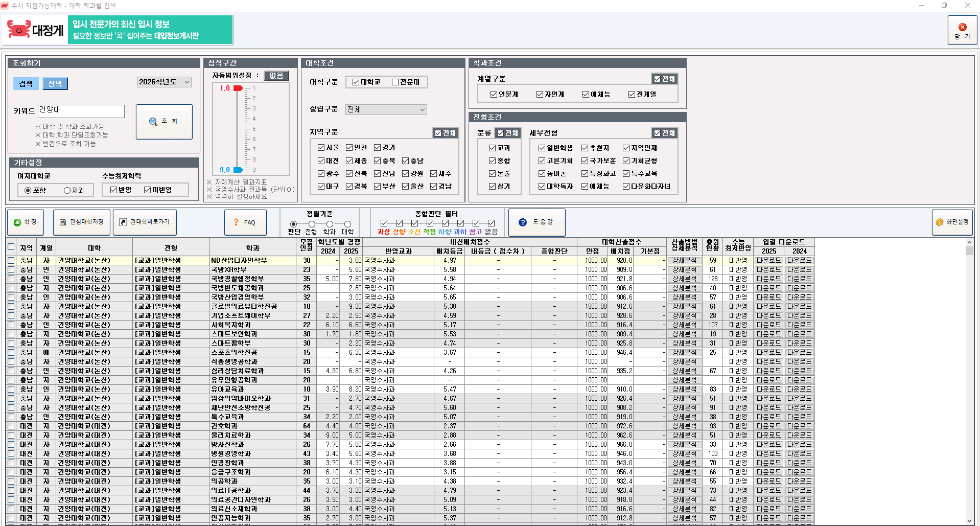Toggle the 없음 filter checkbox
The width and height of the screenshot is (980, 526).
point(491,223)
